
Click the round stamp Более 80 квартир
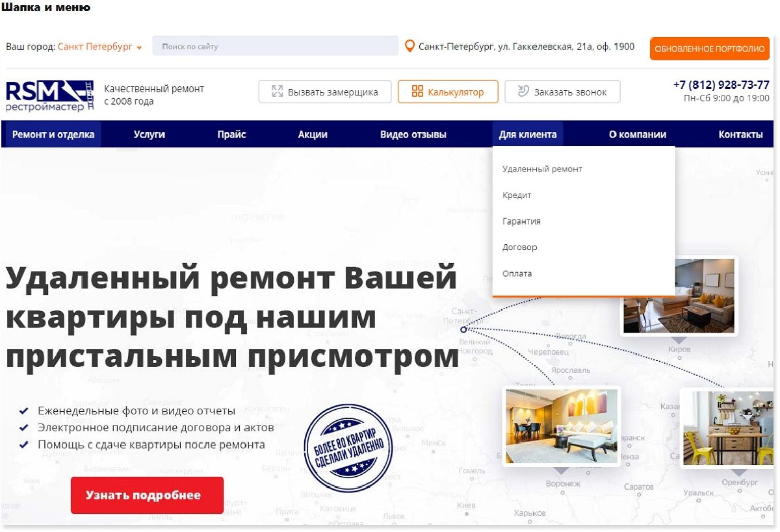click(348, 448)
